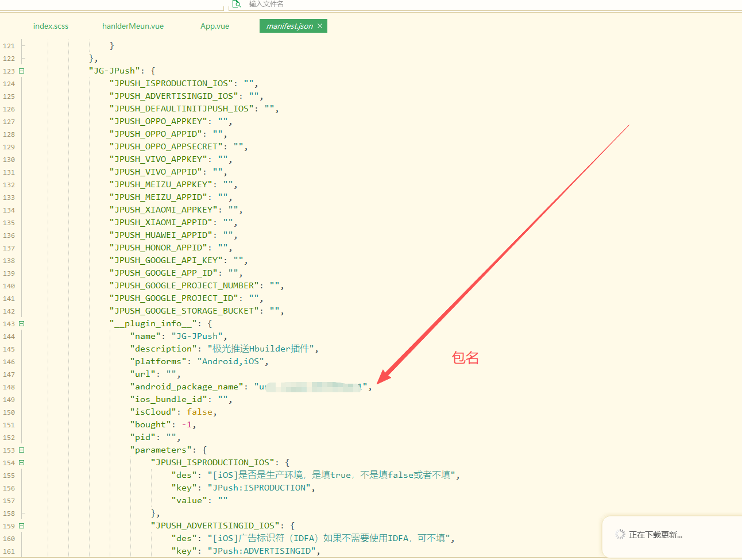Viewport: 742px width, 560px height.
Task: Click the "JPUSH_GOOGLE_PROJECT_NUMBER" key
Action: (184, 285)
